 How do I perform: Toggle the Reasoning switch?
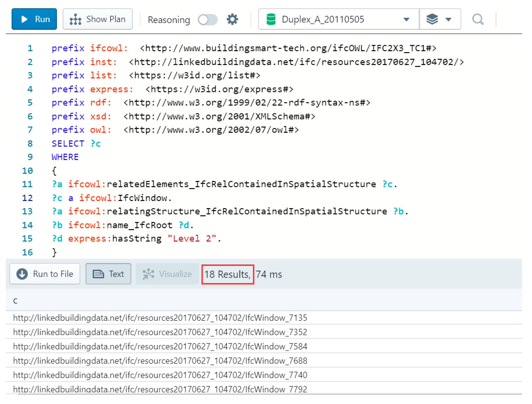207,19
